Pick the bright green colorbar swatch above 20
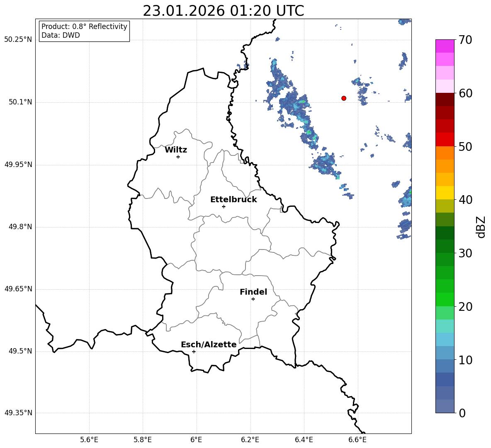This screenshot has height=448, width=491. 445,299
